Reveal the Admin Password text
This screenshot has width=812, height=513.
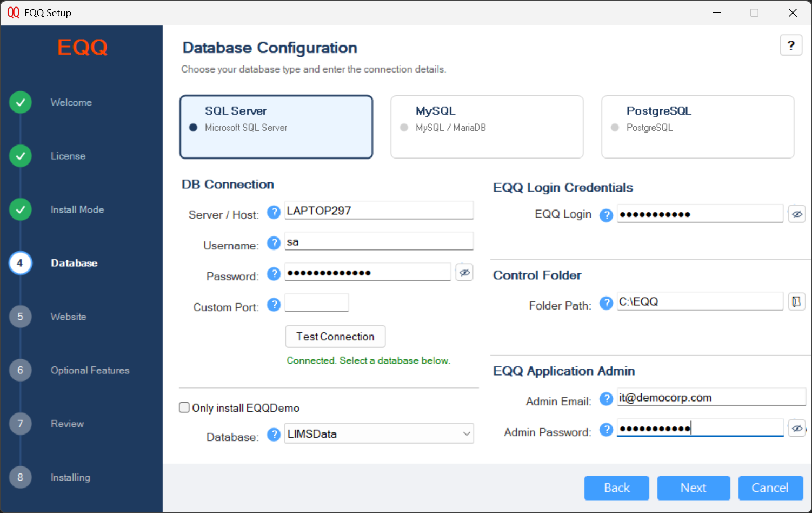point(797,428)
